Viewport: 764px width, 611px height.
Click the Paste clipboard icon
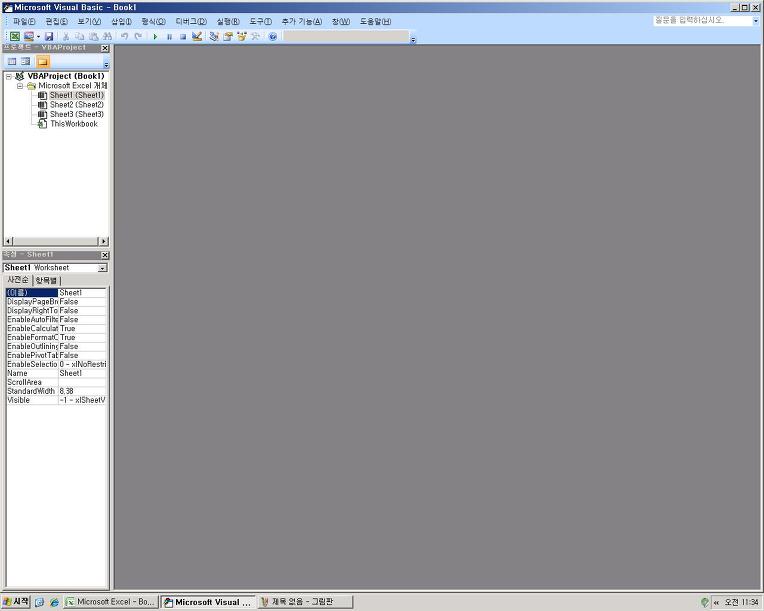[x=94, y=37]
